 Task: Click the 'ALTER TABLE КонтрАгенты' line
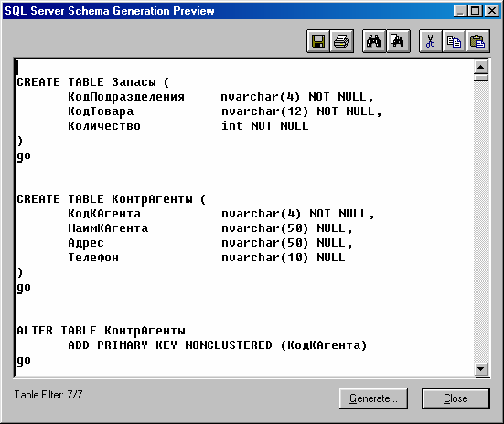101,331
